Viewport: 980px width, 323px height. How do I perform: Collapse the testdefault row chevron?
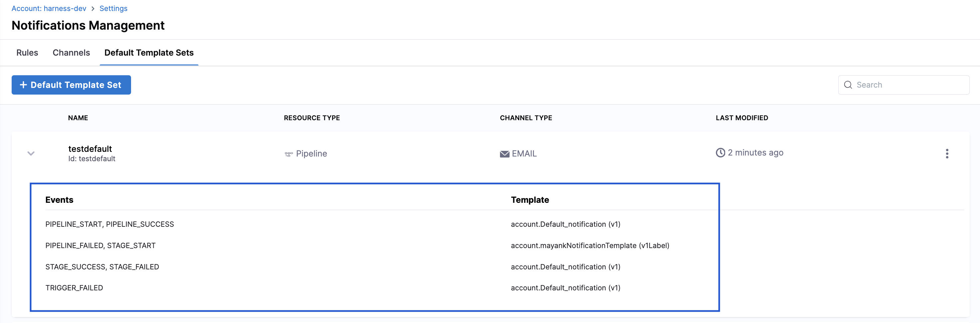[x=31, y=154]
